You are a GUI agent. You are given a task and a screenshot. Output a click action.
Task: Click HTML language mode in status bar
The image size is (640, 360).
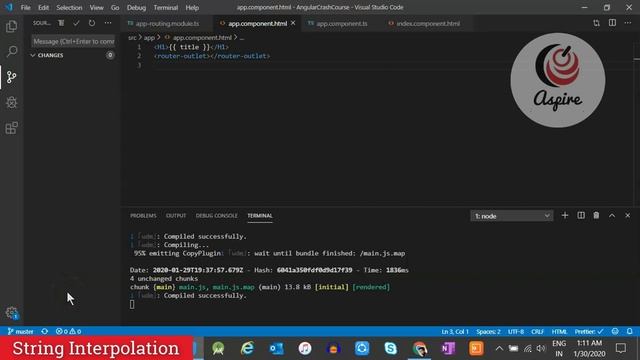coord(559,331)
